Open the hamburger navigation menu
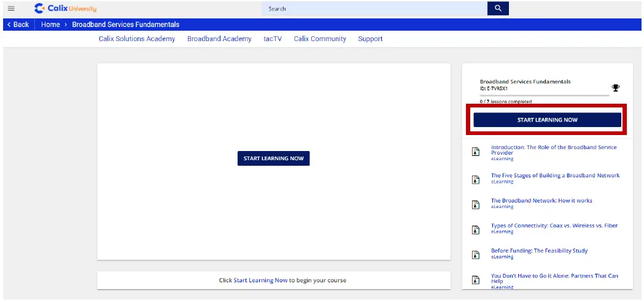644x302 pixels. tap(11, 9)
